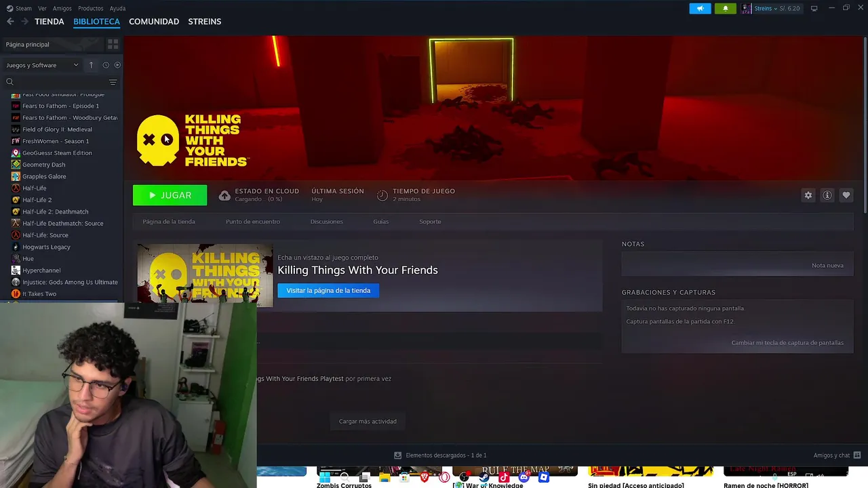868x488 pixels.
Task: Open the Amigos menu
Action: tap(62, 8)
